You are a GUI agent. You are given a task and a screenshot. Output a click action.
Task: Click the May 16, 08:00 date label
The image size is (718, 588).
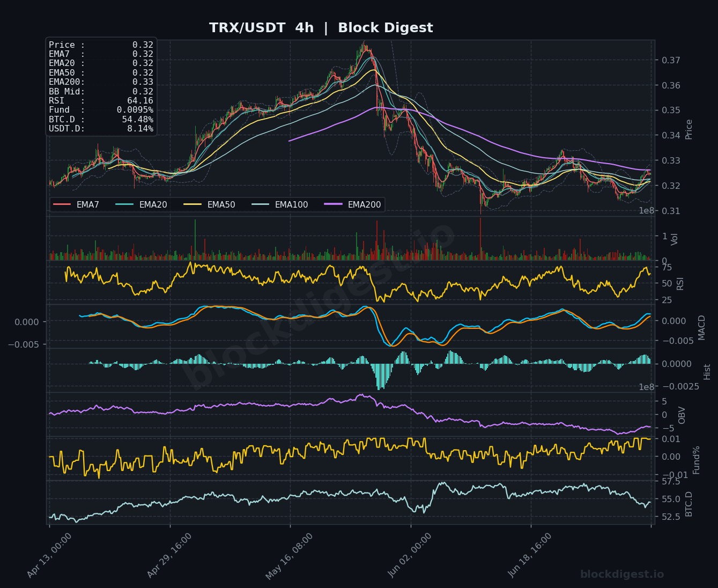click(x=289, y=556)
